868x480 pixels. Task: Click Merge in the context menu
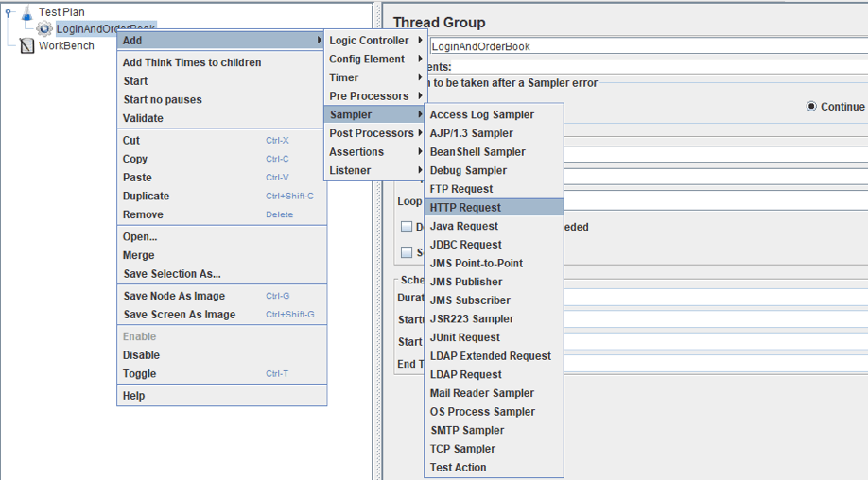221,255
